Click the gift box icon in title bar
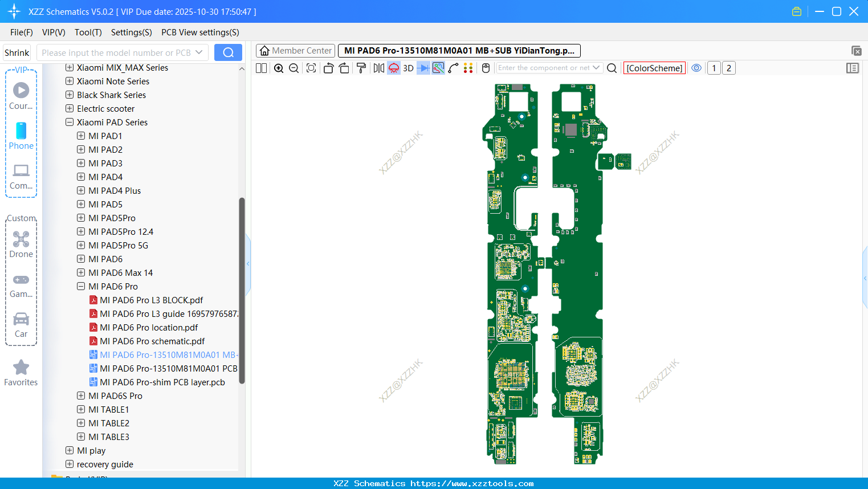 point(797,11)
